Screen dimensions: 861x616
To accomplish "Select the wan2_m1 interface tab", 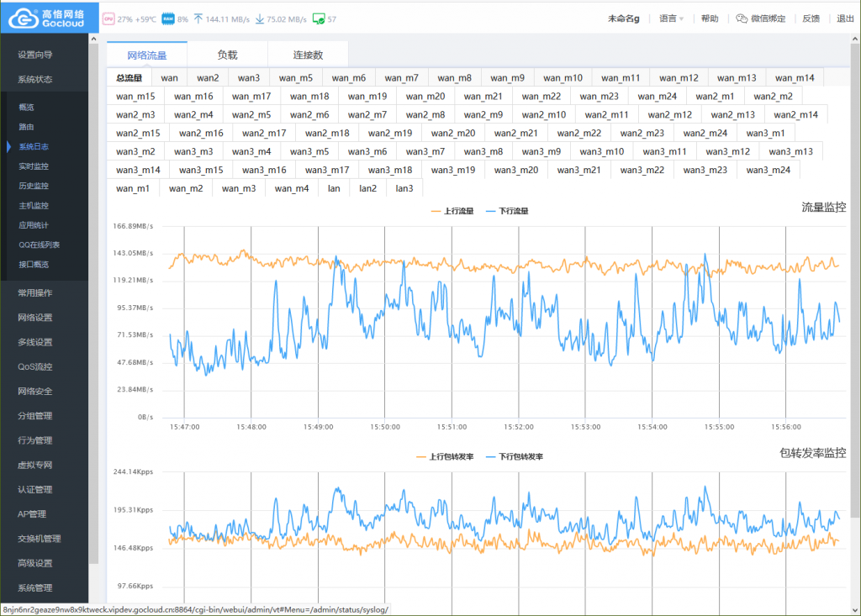I will coord(715,96).
